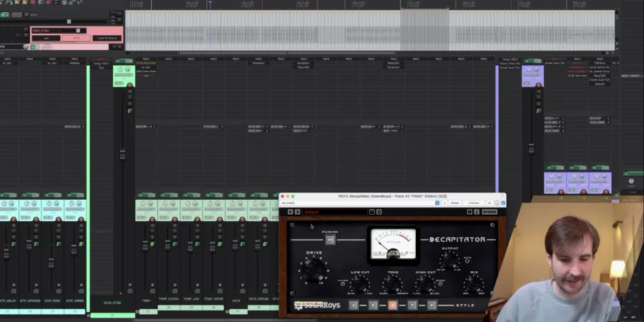The height and width of the screenshot is (322, 644).
Task: Click the KEYS_STEM volume fader
Action: [x=122, y=155]
